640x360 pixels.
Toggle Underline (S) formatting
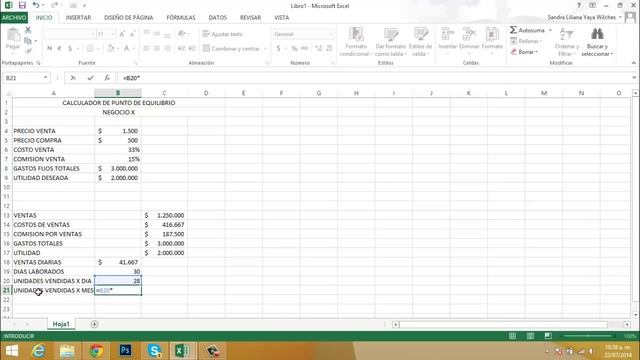coord(70,49)
